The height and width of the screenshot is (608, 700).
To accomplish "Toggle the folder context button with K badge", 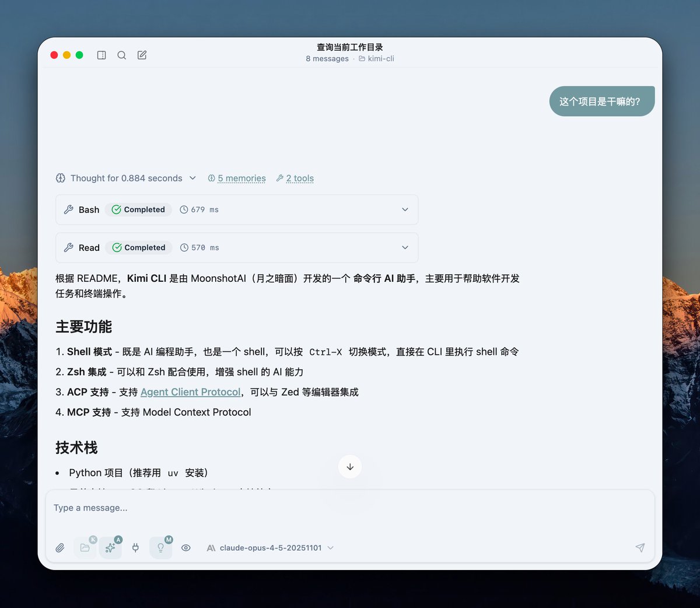I will [85, 548].
